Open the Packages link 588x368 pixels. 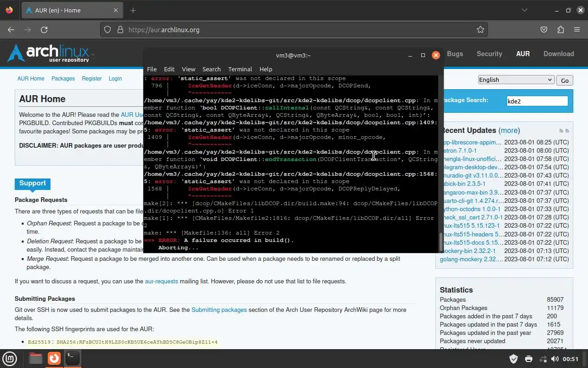(63, 79)
